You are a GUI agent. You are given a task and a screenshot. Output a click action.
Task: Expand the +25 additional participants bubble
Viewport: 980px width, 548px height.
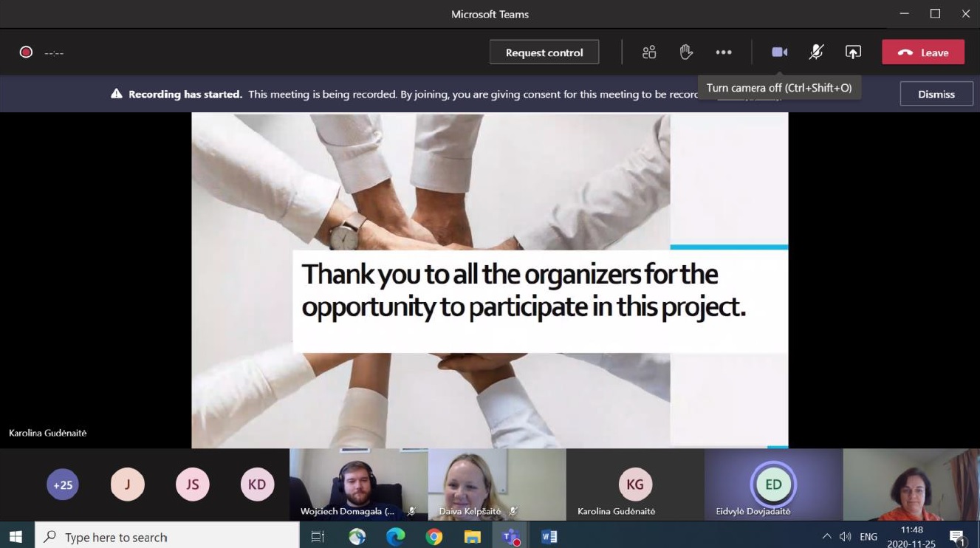point(63,485)
